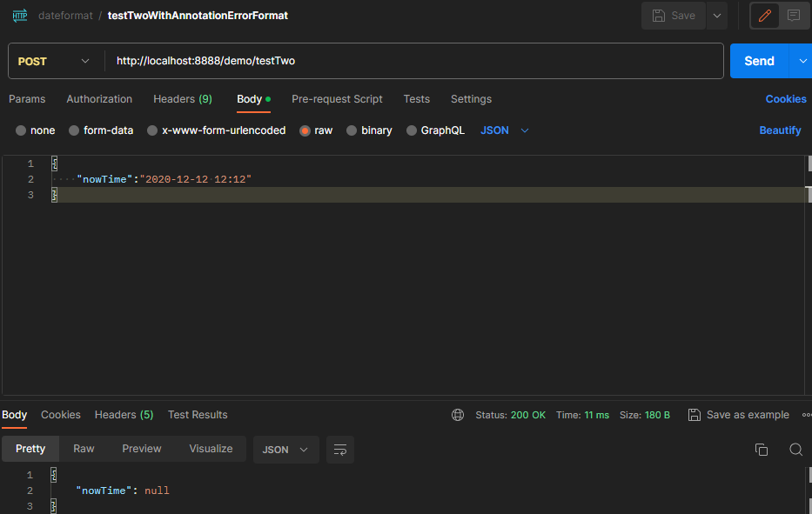Click the Beautify link
The image size is (812, 514).
(780, 130)
